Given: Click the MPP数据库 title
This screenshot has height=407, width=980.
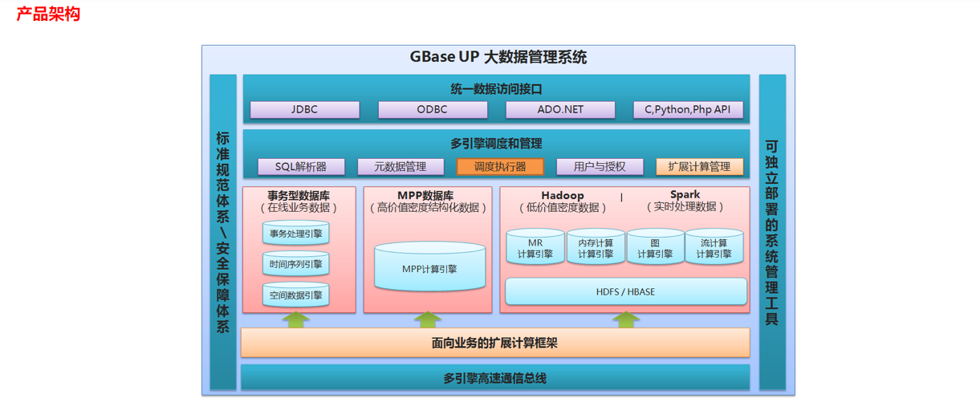Looking at the screenshot, I should [425, 195].
